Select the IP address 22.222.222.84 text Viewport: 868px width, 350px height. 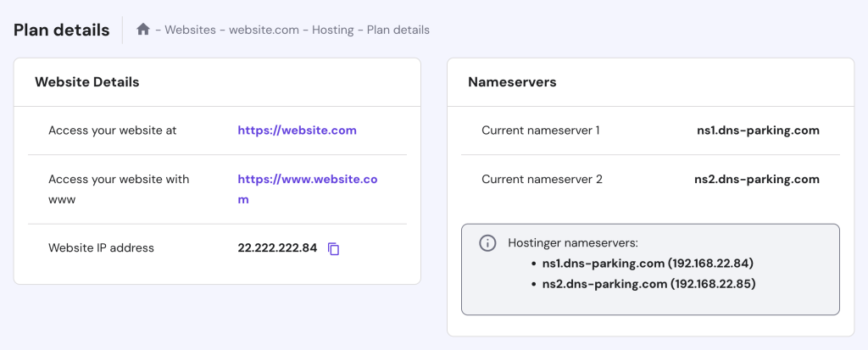click(277, 248)
